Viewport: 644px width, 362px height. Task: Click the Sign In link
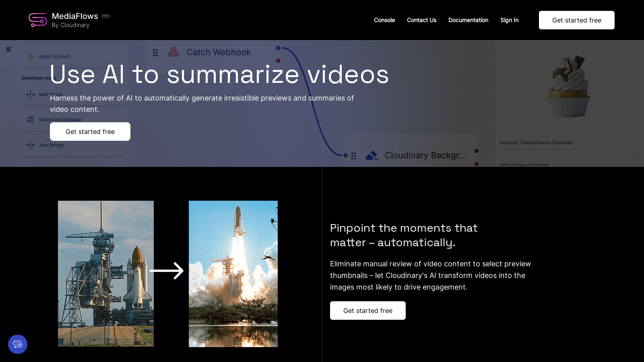509,20
